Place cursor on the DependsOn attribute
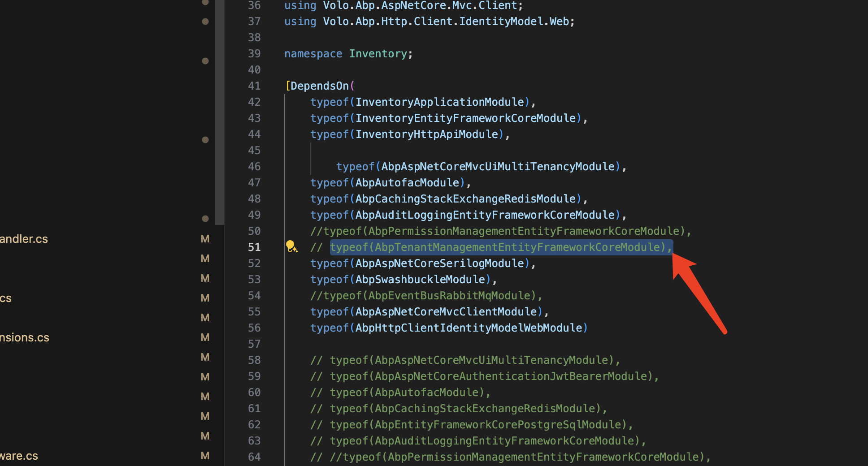 (319, 86)
